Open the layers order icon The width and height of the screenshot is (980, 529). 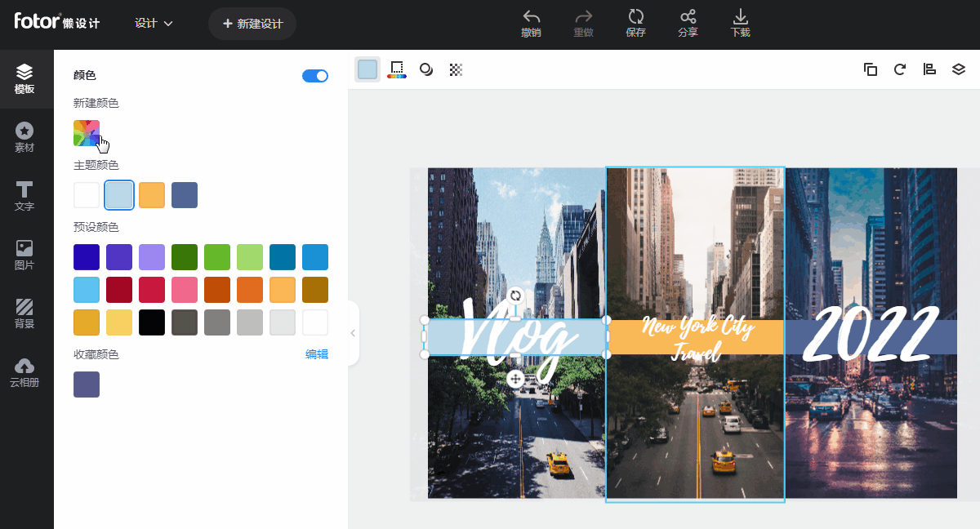click(959, 69)
